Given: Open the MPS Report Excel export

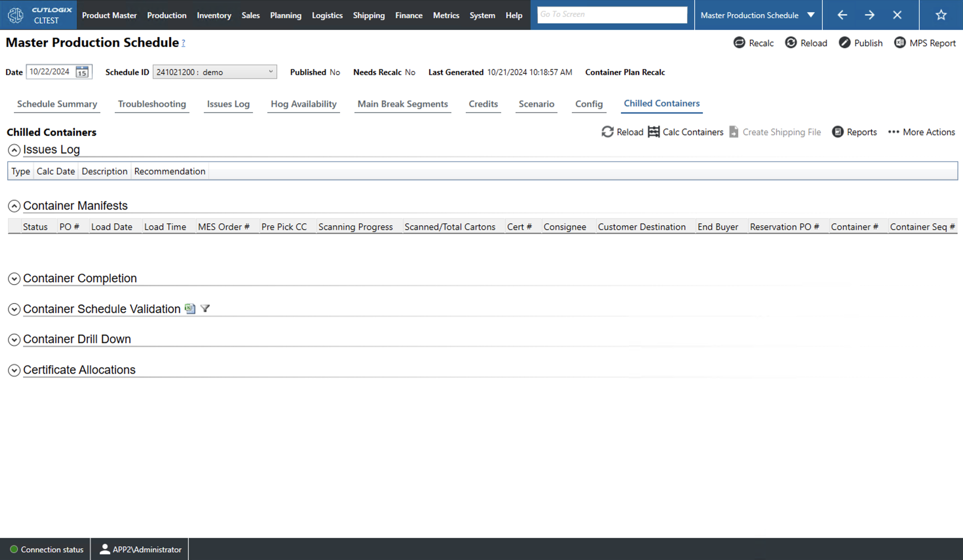Looking at the screenshot, I should coord(900,43).
